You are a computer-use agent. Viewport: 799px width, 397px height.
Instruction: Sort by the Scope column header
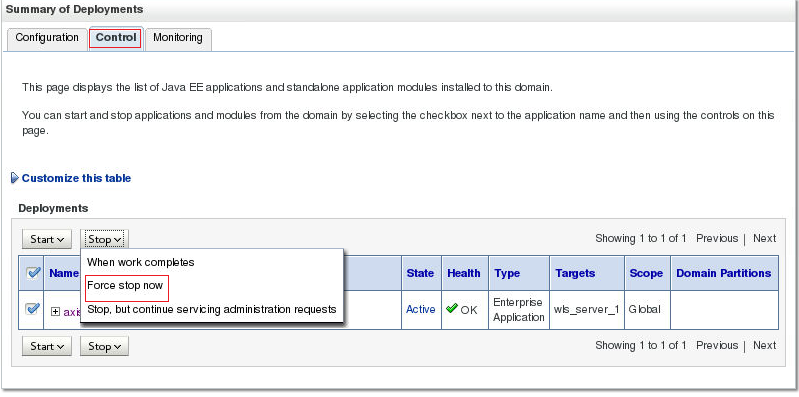(x=646, y=273)
